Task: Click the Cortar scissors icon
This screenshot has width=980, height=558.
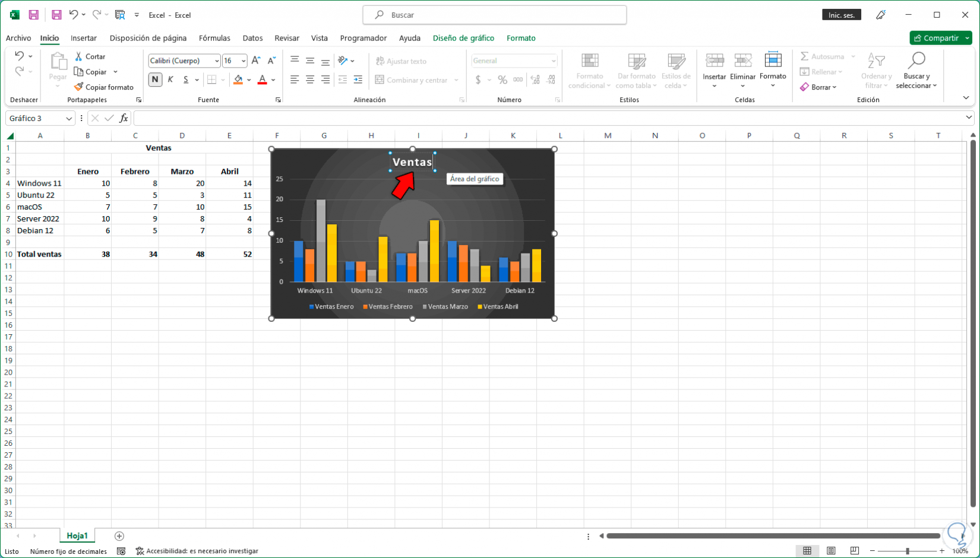Action: [78, 56]
